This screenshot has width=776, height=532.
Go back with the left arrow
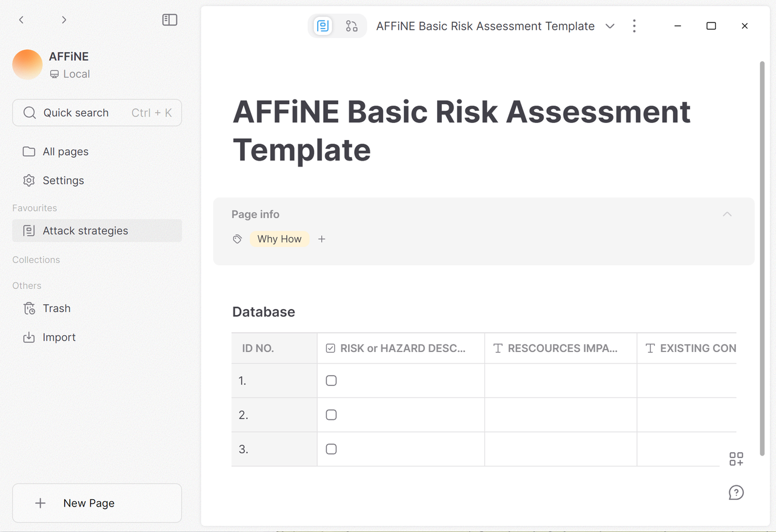point(21,20)
